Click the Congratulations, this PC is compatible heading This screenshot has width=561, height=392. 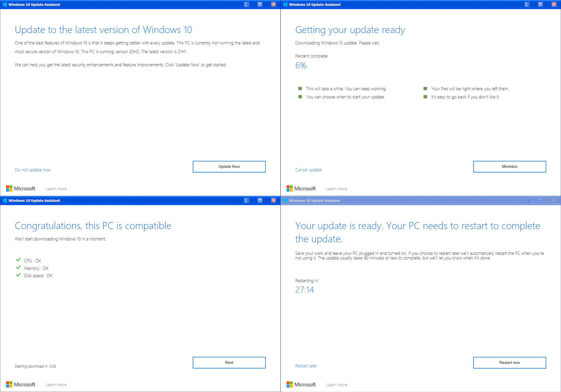(93, 226)
